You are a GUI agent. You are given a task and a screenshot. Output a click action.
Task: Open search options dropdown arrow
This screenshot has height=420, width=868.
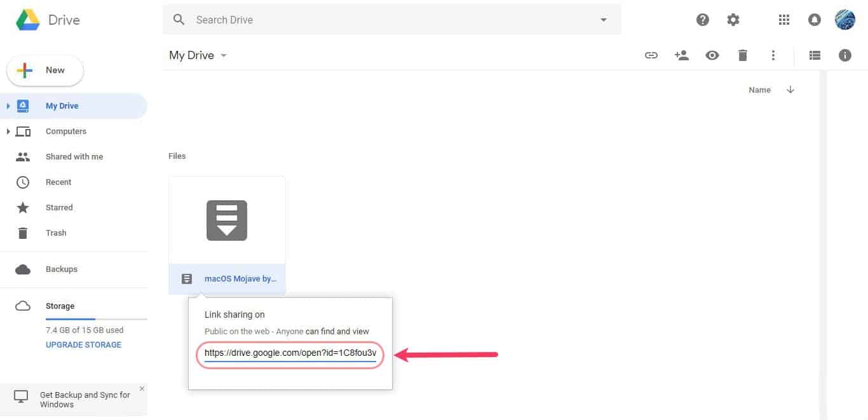click(x=602, y=20)
